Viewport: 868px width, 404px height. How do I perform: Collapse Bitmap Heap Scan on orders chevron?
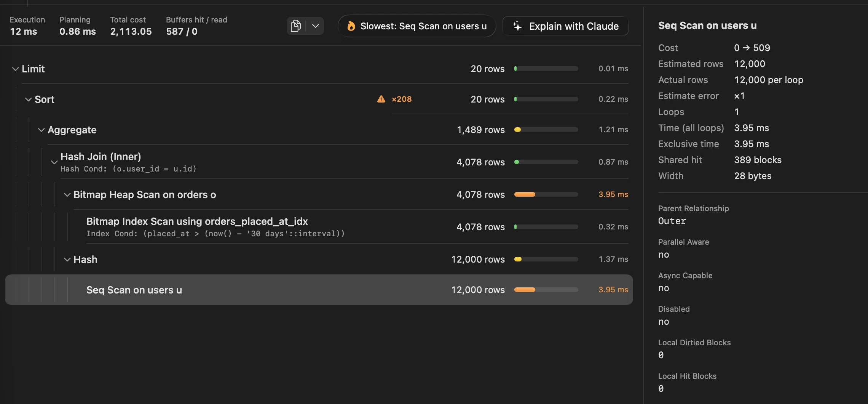coord(67,195)
